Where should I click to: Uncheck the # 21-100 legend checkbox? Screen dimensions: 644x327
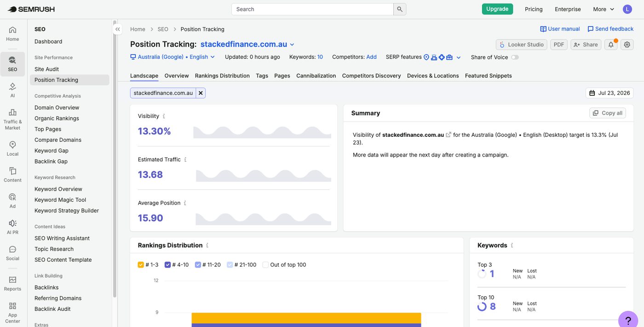[230, 265]
